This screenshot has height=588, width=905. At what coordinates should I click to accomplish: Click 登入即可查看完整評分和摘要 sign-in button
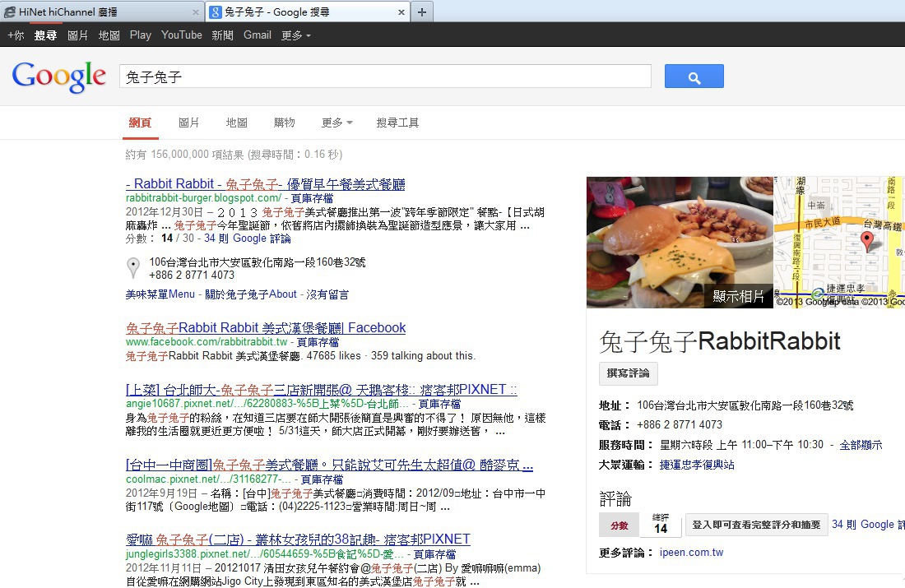click(x=756, y=525)
